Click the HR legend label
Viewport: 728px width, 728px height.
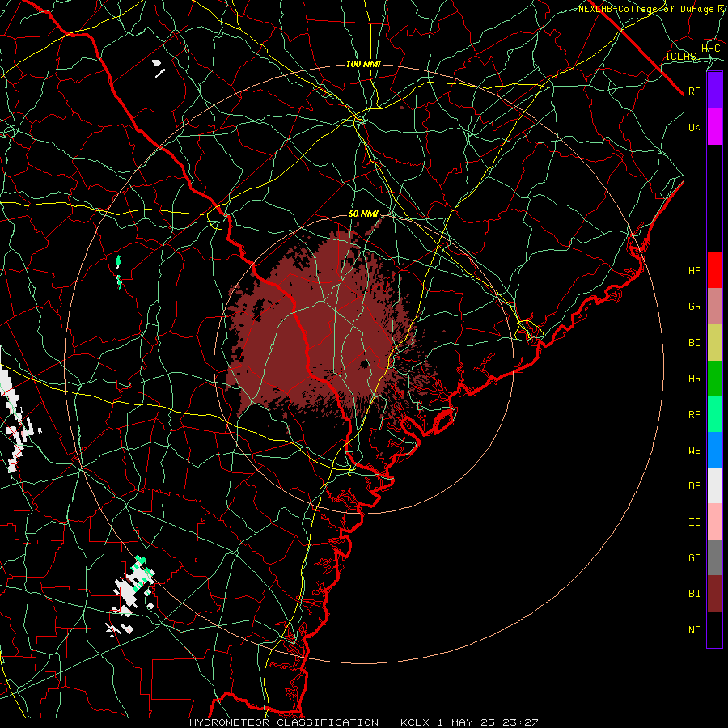694,379
